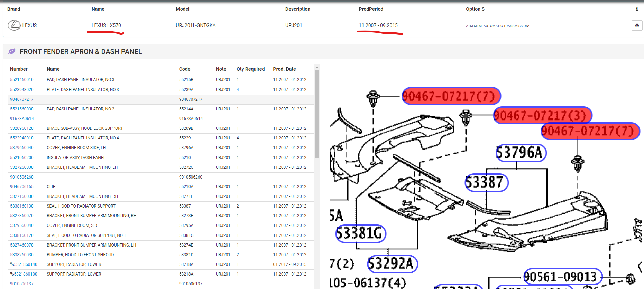Click the Qty Required column header
Viewport: 644px width, 289px height.
pos(250,69)
